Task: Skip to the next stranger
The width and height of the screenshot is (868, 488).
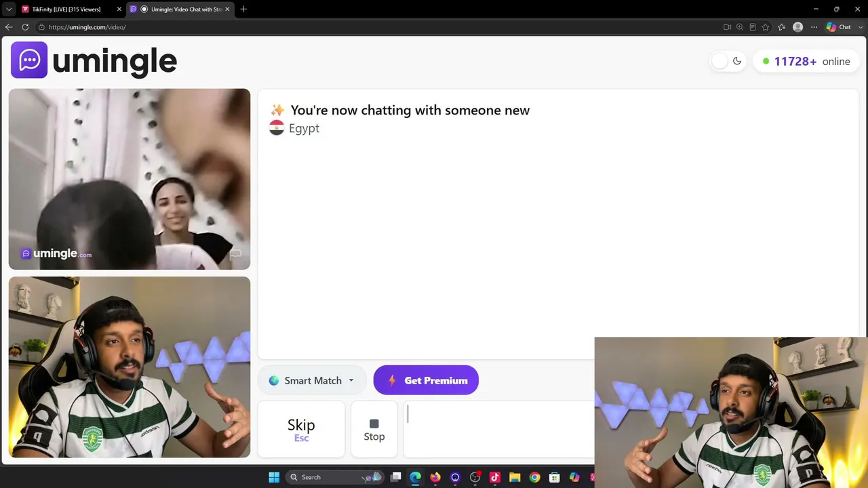Action: pos(301,430)
